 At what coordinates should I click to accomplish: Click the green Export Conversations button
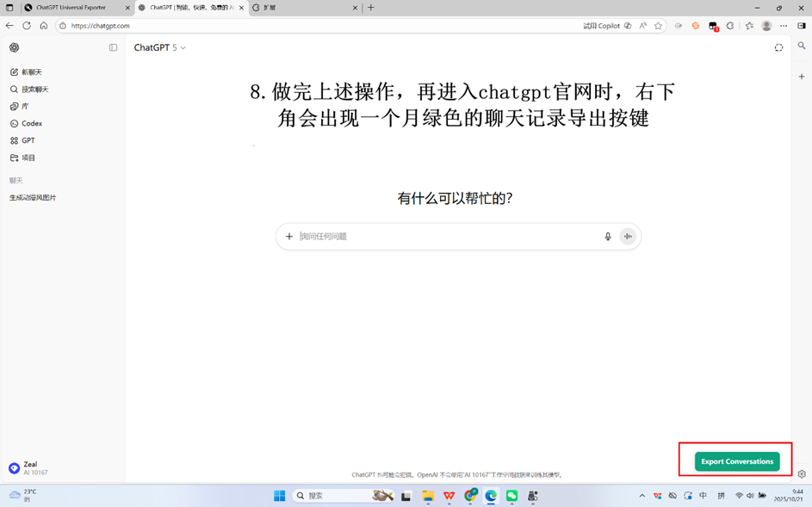(737, 461)
